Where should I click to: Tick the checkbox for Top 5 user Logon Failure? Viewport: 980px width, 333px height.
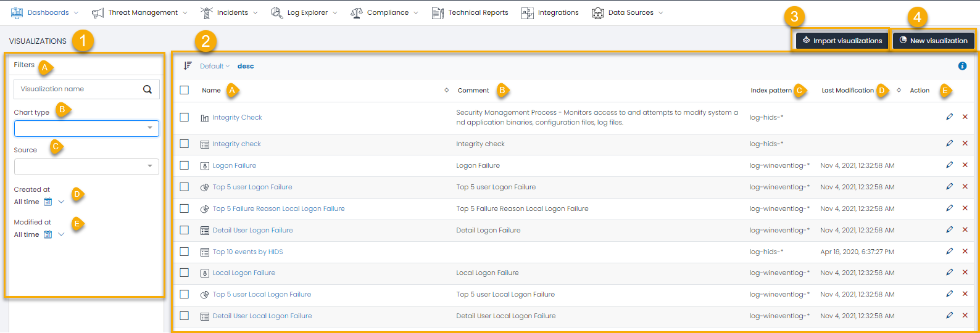185,187
